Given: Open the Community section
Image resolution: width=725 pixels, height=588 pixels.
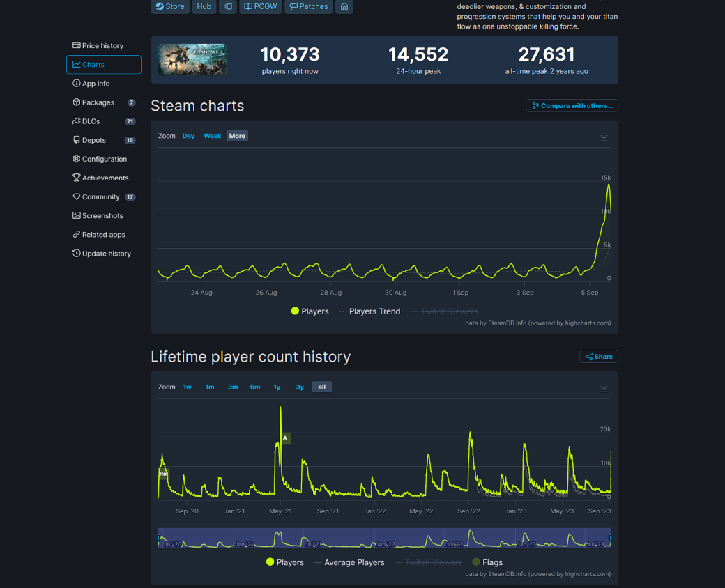Looking at the screenshot, I should point(104,197).
